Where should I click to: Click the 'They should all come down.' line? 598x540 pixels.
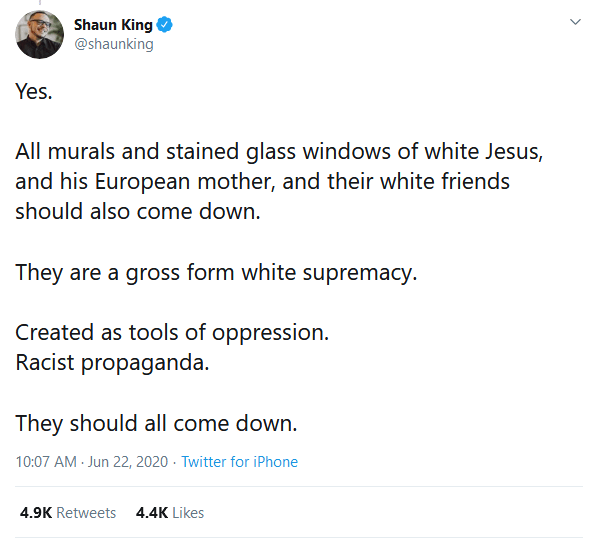(156, 423)
